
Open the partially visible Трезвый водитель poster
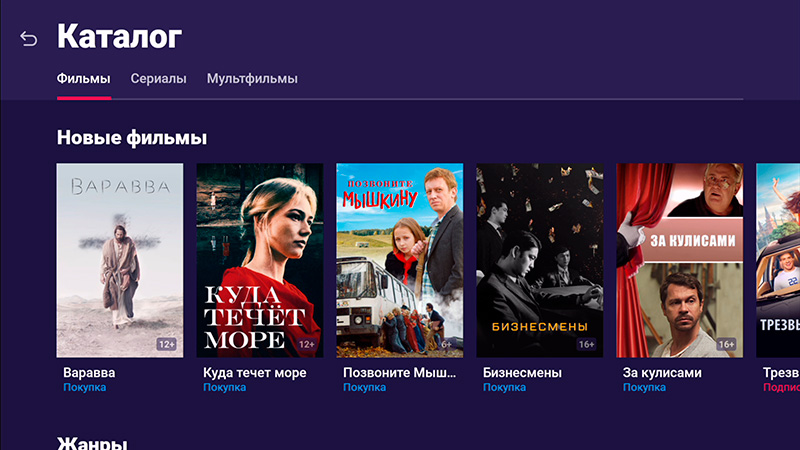[x=778, y=260]
